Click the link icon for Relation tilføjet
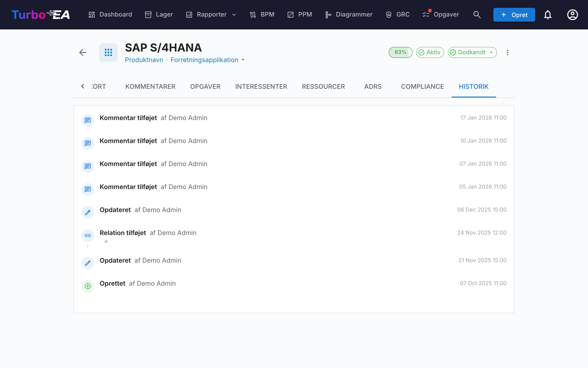 88,235
